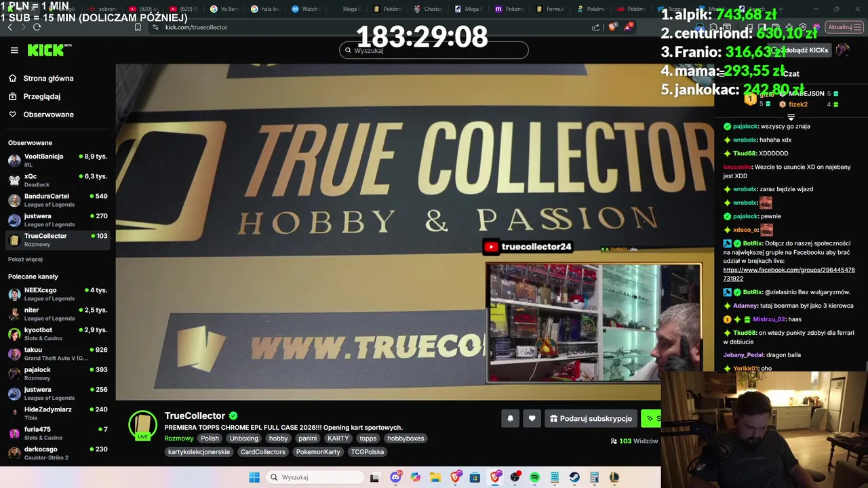Screen dimensions: 868x488
Task: Toggle follow with the heart button
Action: [532, 419]
